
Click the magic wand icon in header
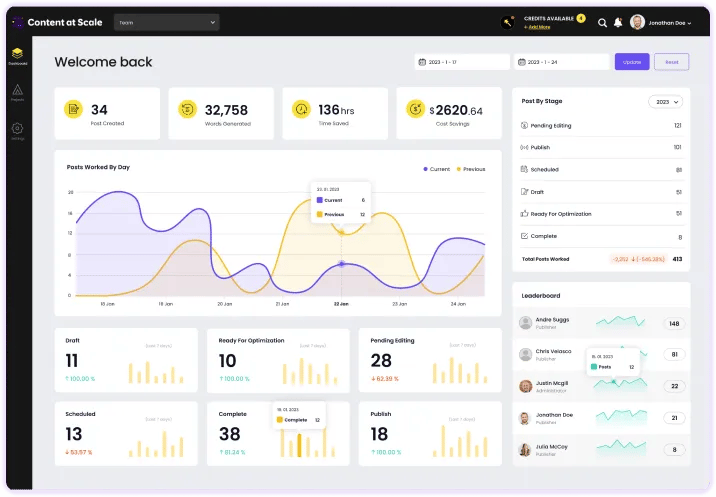pyautogui.click(x=507, y=22)
